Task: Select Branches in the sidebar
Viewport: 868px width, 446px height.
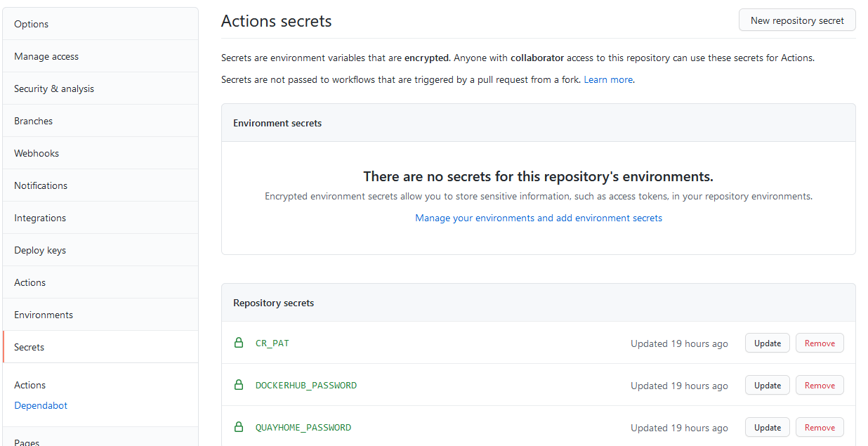Action: click(x=100, y=121)
